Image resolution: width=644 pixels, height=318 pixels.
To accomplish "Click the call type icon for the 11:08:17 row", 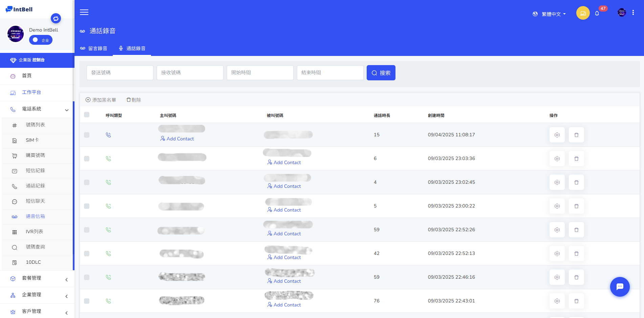I will [108, 135].
